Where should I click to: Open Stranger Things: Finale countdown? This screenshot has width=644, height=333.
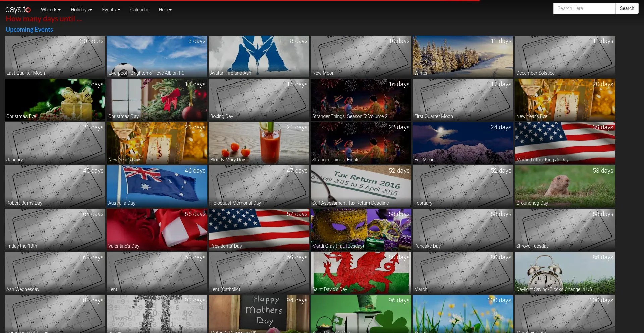pyautogui.click(x=361, y=143)
